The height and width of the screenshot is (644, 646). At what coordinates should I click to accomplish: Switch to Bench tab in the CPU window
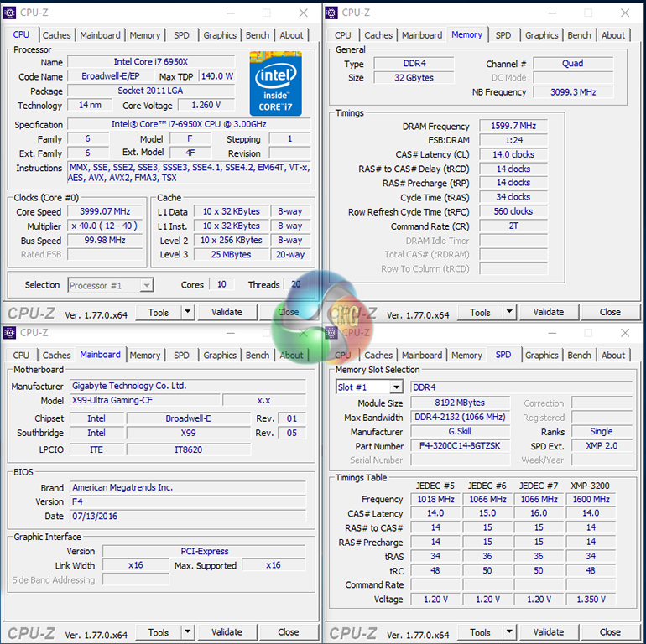coord(258,35)
